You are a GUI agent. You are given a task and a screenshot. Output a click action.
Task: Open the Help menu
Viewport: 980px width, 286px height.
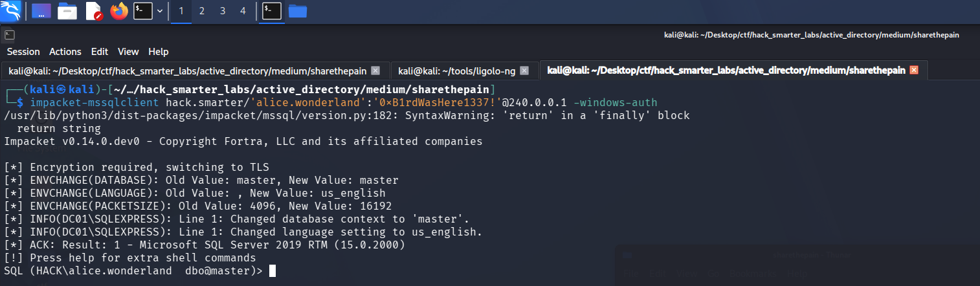[x=159, y=52]
